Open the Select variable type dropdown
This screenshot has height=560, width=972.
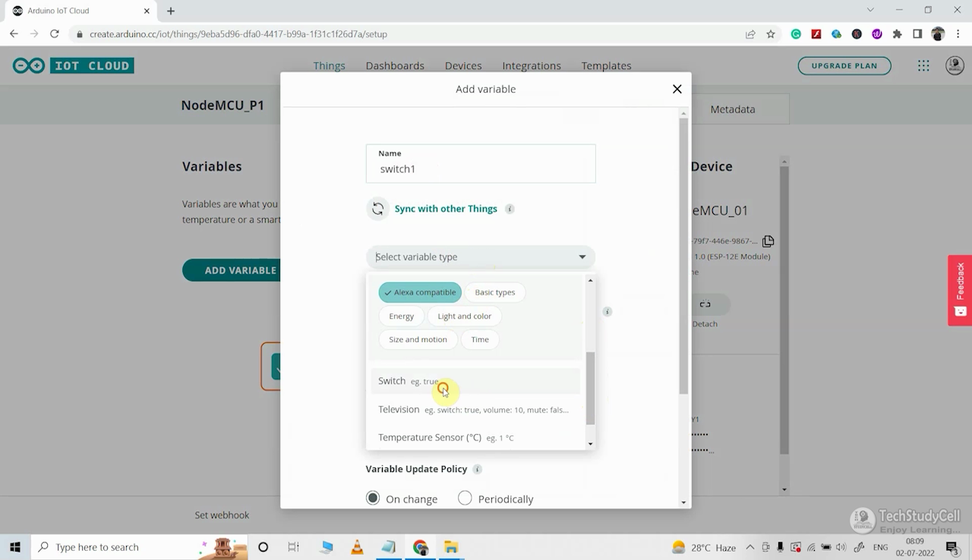coord(480,256)
